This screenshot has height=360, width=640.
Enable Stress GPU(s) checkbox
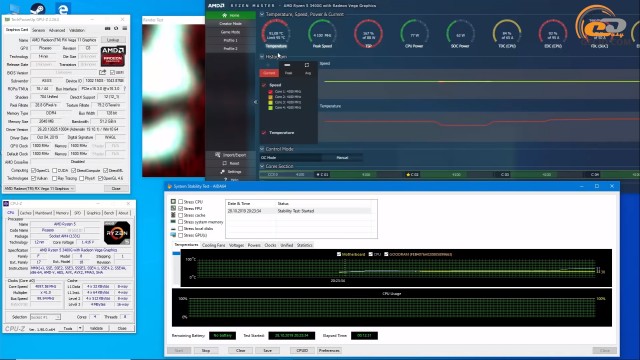click(x=180, y=235)
